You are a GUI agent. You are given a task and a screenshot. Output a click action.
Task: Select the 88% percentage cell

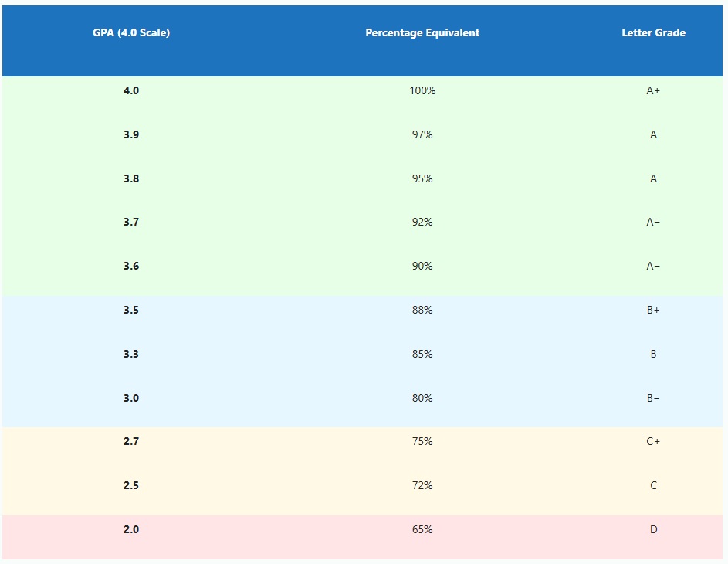(x=422, y=310)
